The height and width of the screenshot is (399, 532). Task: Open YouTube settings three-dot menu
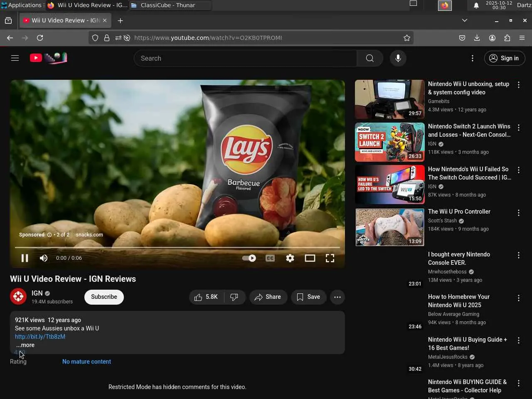pos(472,58)
